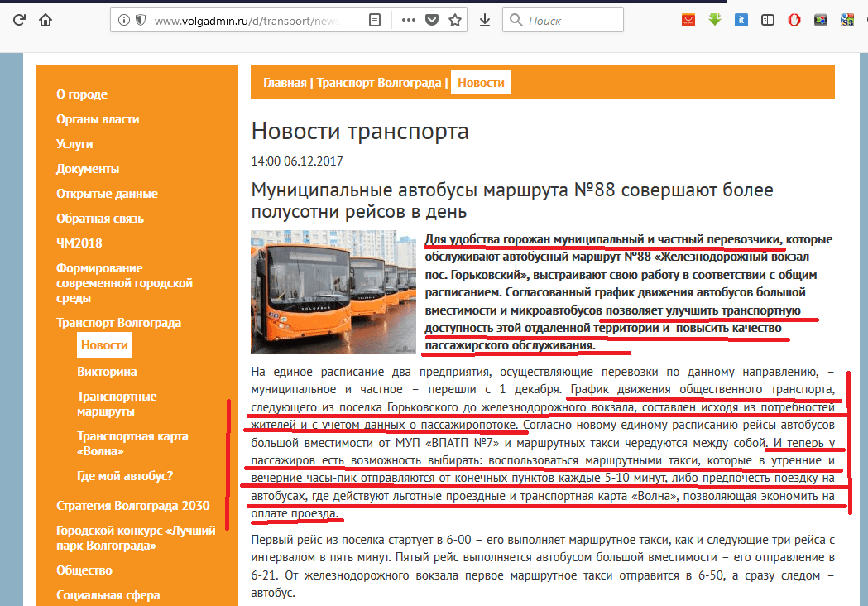Image resolution: width=868 pixels, height=606 pixels.
Task: Click the date '14:00 06.12.2017'
Action: point(297,161)
